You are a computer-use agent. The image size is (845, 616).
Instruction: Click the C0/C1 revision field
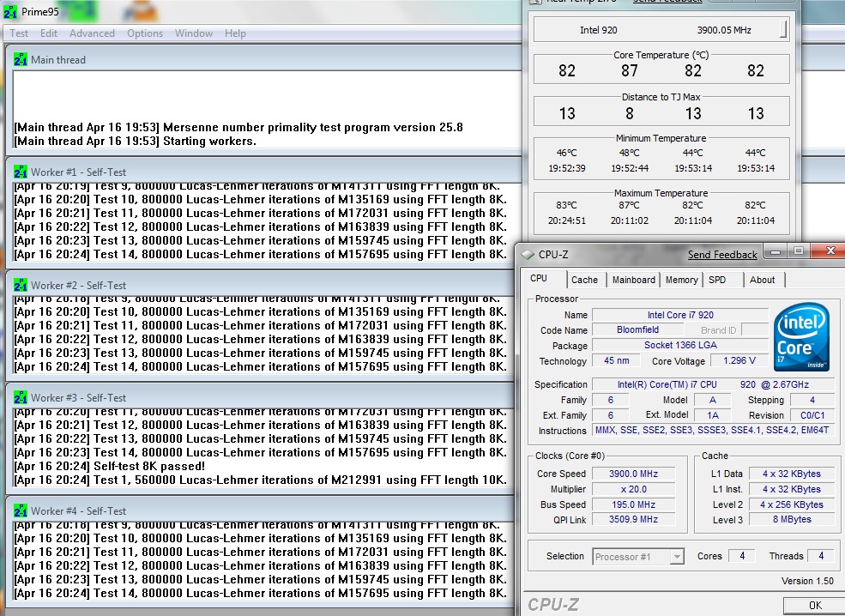click(812, 415)
